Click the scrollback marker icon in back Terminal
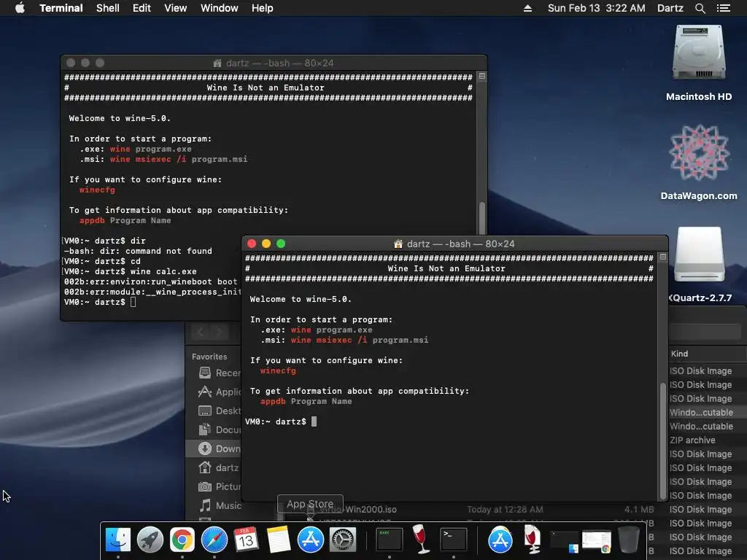The image size is (747, 560). 482,76
